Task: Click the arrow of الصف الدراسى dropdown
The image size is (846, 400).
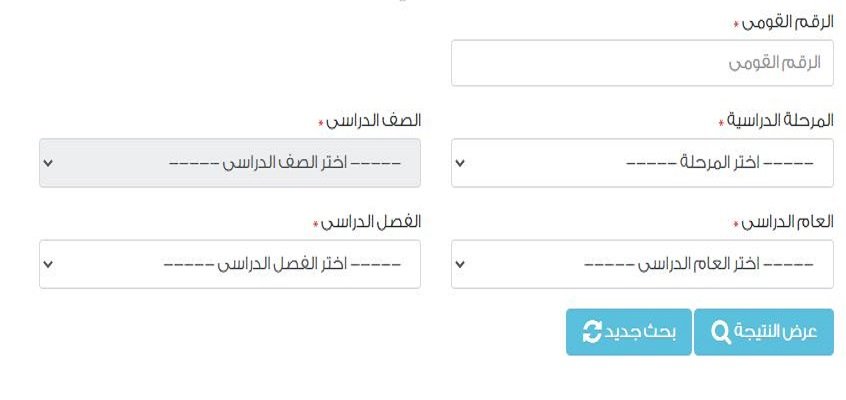Action: pyautogui.click(x=48, y=162)
